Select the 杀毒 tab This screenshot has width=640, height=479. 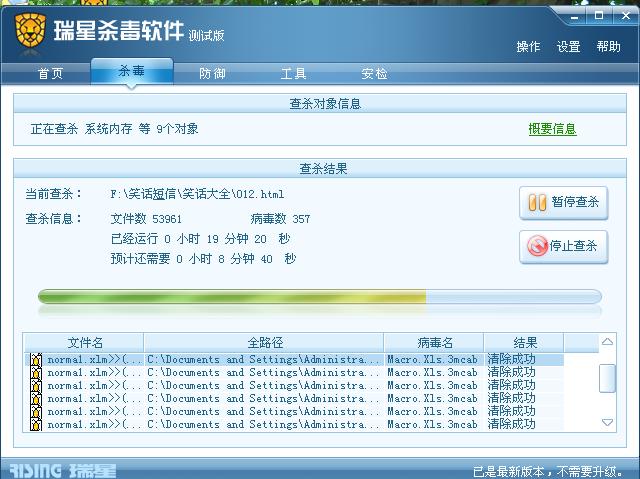[132, 71]
